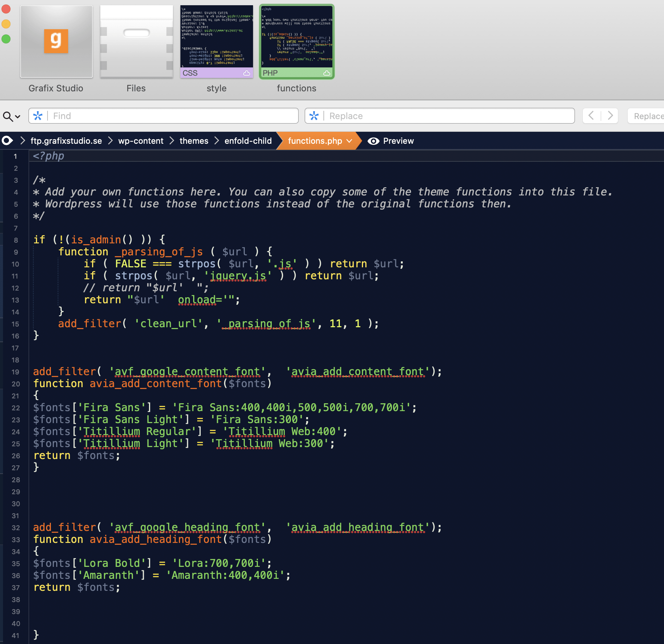Toggle the Replace field asterisk pattern icon

tap(314, 116)
